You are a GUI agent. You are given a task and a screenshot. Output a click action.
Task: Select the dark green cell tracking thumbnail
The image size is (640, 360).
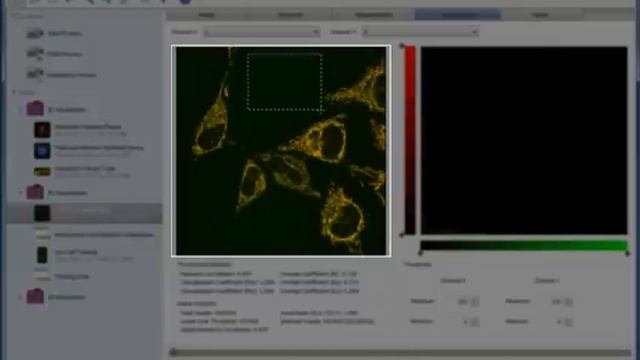pyautogui.click(x=42, y=255)
